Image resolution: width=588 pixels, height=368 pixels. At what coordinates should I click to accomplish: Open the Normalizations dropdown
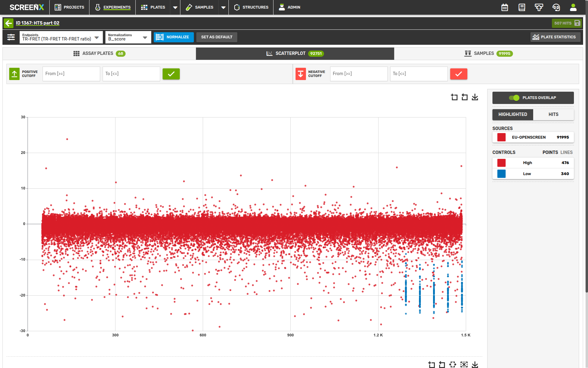[x=128, y=37]
